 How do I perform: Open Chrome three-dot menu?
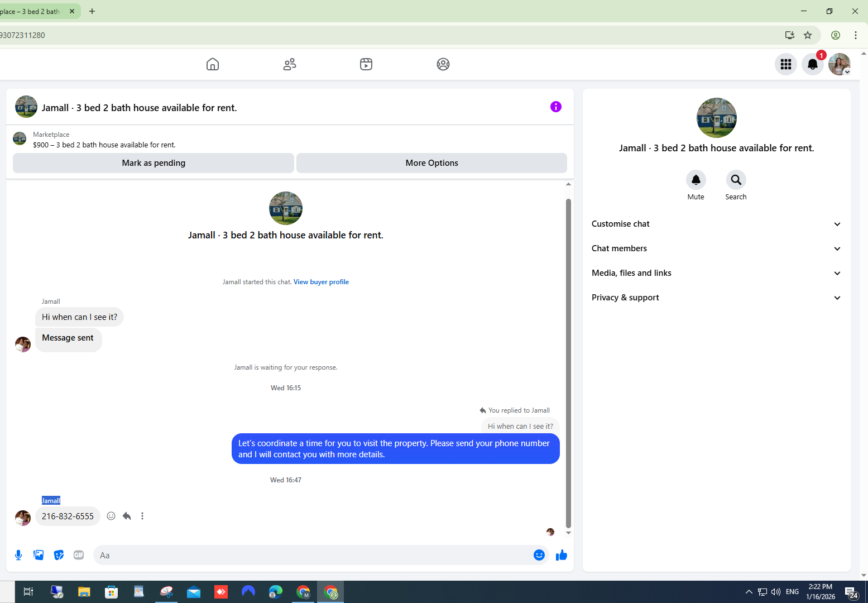click(x=856, y=35)
